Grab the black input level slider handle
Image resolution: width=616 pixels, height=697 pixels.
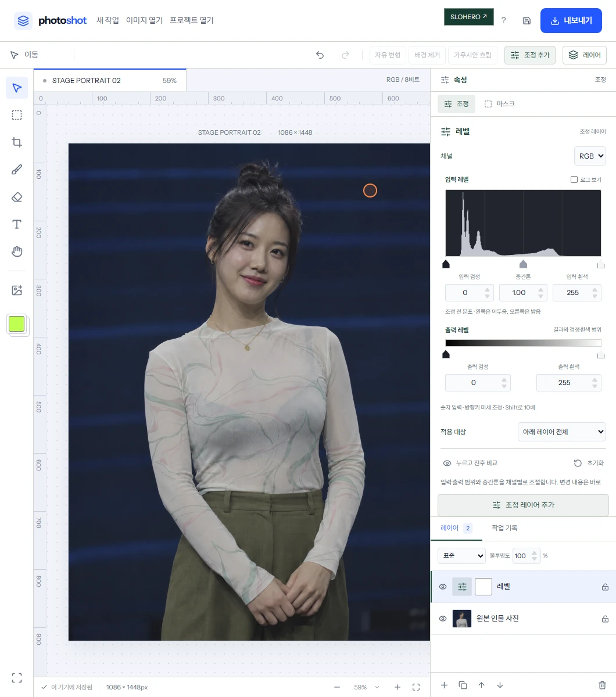tap(446, 264)
